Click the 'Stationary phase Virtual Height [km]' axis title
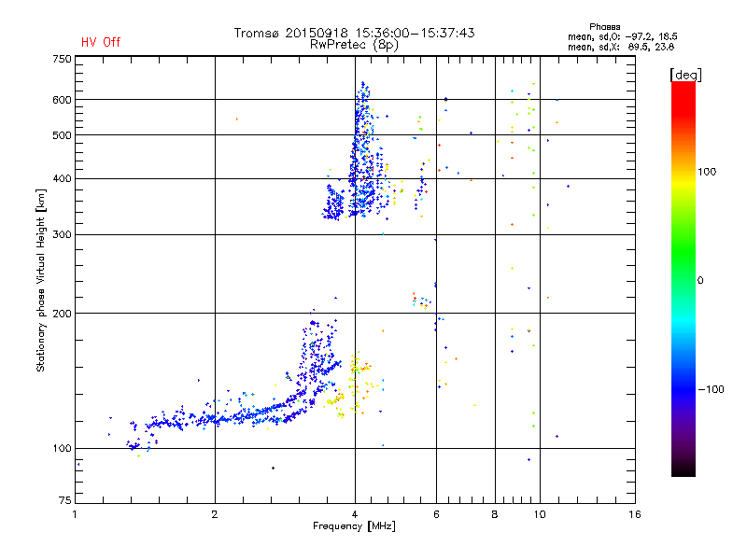This screenshot has height=560, width=747. pyautogui.click(x=41, y=280)
